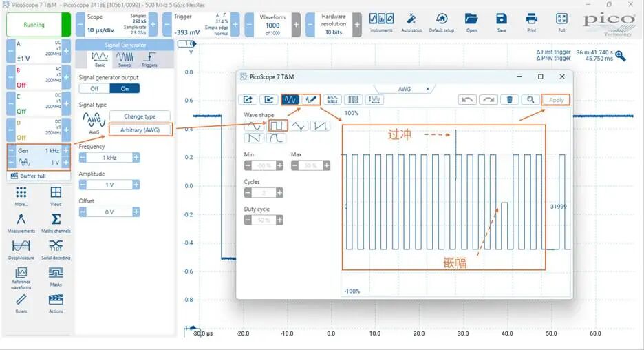Open channel D settings (Off)

point(38,130)
